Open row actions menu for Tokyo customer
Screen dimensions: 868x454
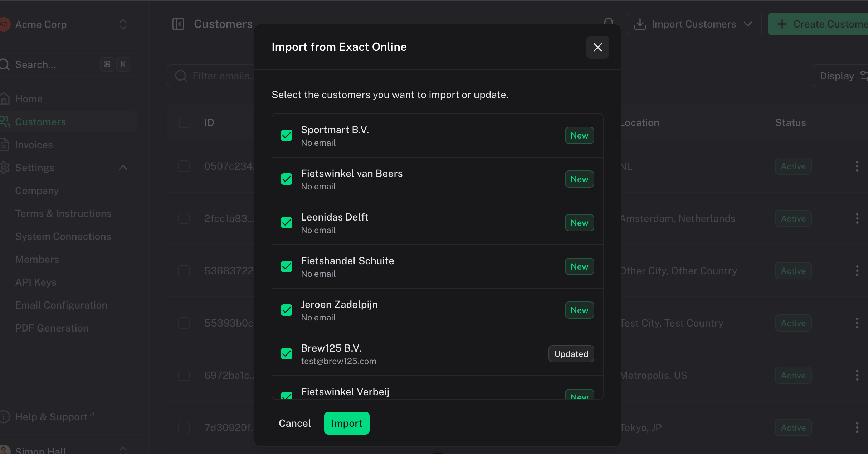click(857, 428)
